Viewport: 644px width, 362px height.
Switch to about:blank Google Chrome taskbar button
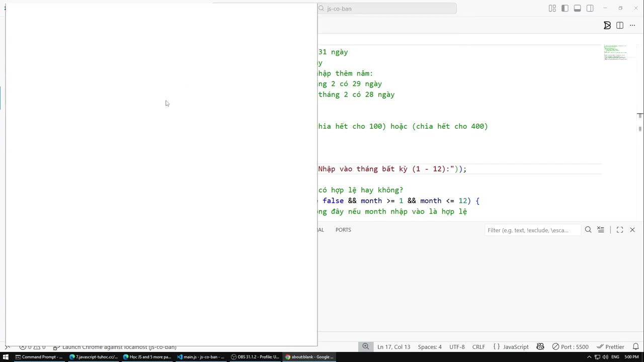[309, 357]
